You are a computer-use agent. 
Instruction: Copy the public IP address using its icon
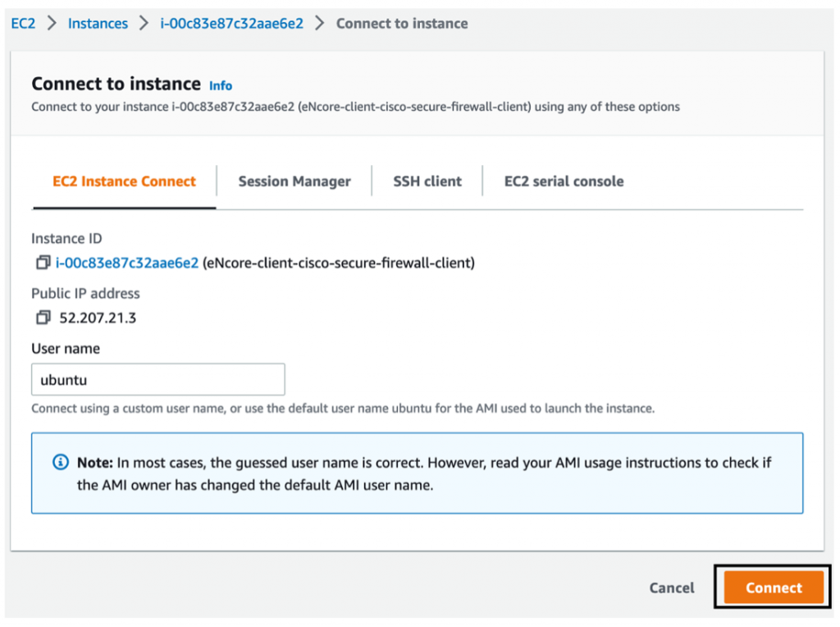(43, 318)
